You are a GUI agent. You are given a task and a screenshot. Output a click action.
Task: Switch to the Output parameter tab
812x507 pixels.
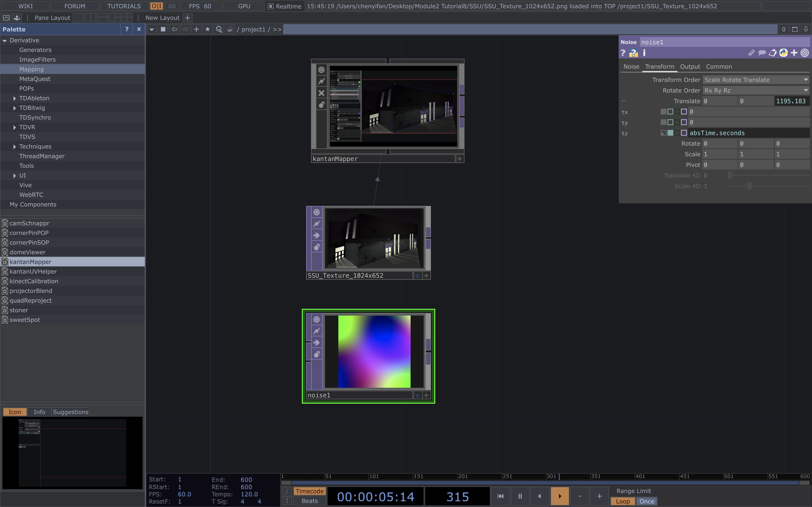point(690,66)
